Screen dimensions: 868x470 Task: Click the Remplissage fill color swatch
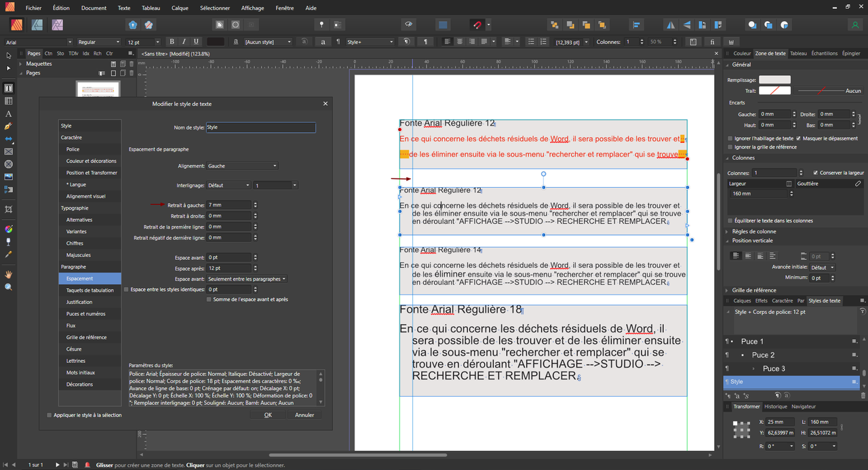coord(774,80)
